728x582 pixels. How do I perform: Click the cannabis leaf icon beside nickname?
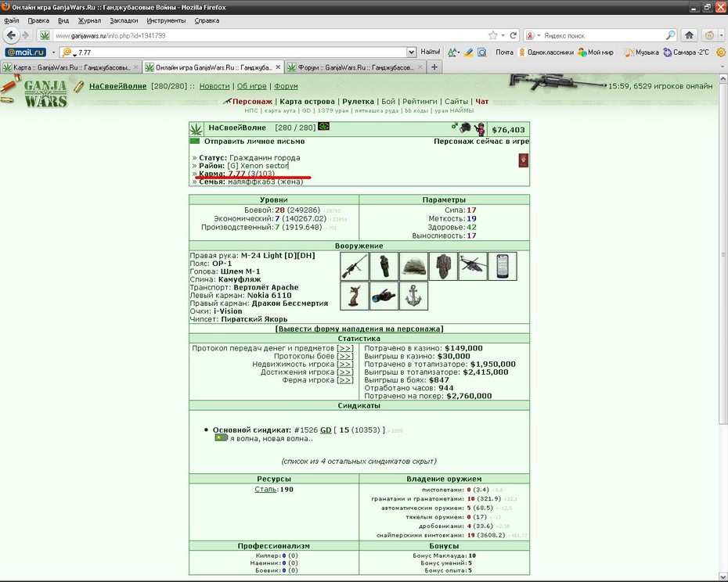[196, 128]
